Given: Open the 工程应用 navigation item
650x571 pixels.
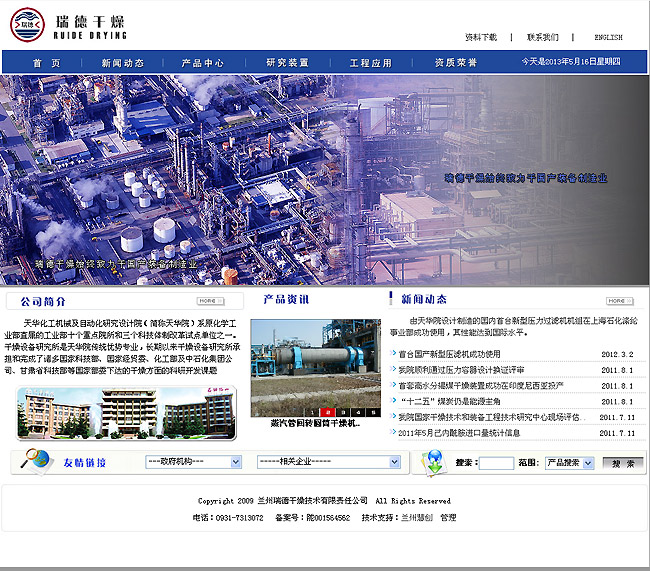Looking at the screenshot, I should (370, 63).
